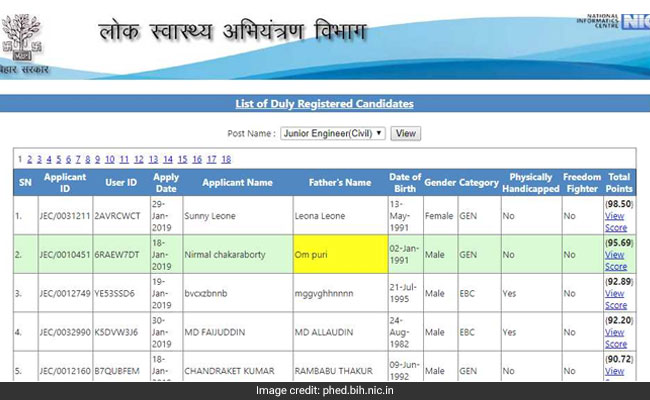650x400 pixels.
Task: Go to page 2 of results
Action: [x=29, y=159]
